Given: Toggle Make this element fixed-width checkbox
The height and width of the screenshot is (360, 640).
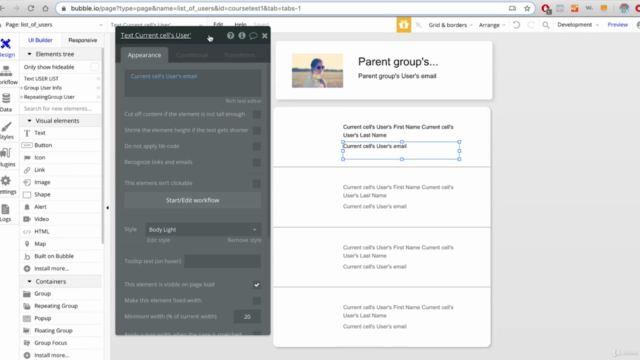Looking at the screenshot, I should [257, 301].
